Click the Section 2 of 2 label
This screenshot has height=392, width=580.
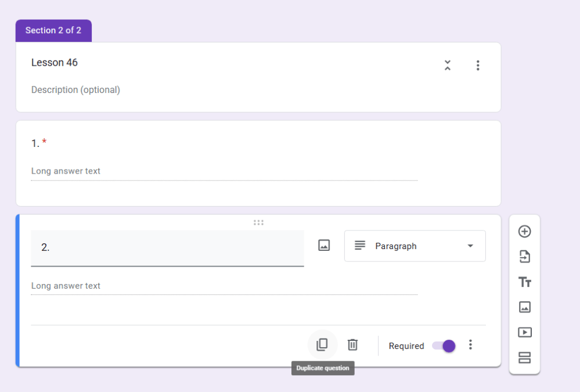click(x=53, y=31)
